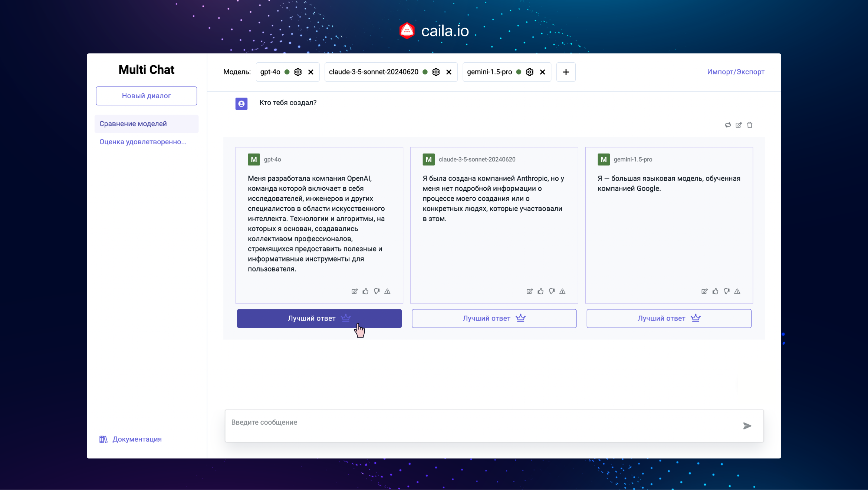
Task: Edit the gpt-4o response
Action: (x=355, y=291)
